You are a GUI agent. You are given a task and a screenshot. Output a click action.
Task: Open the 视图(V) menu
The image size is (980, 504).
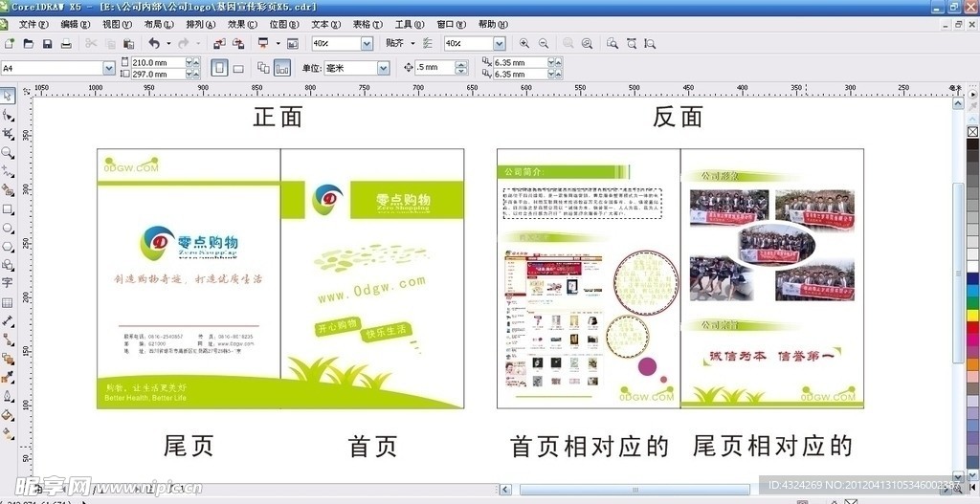(x=117, y=24)
